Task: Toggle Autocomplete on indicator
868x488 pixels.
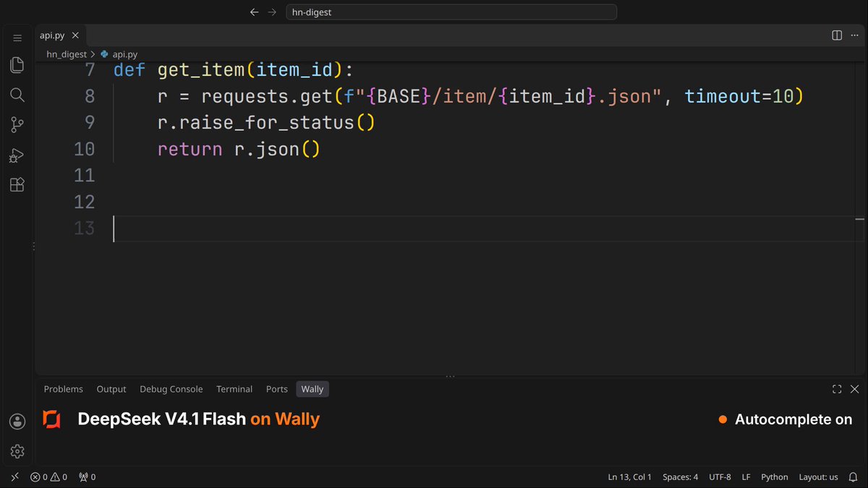Action: tap(785, 419)
